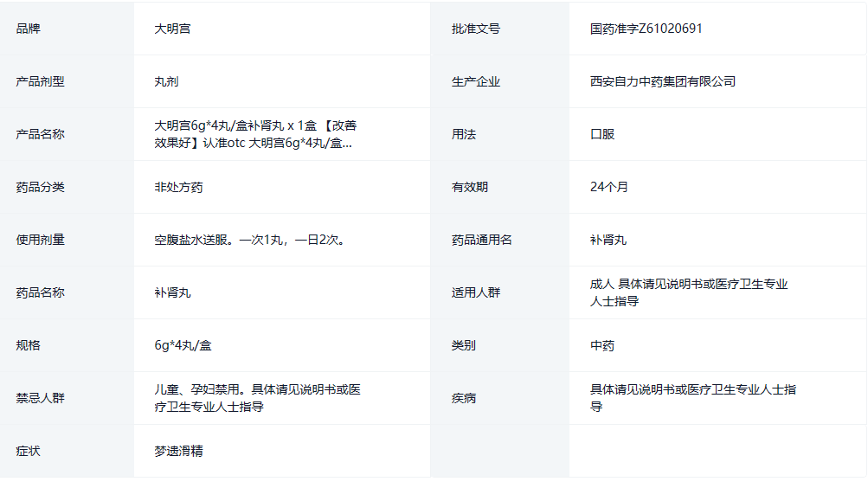Image resolution: width=868 pixels, height=488 pixels.
Task: Select the 适用人群 value beginning 成人
Action: [x=689, y=292]
